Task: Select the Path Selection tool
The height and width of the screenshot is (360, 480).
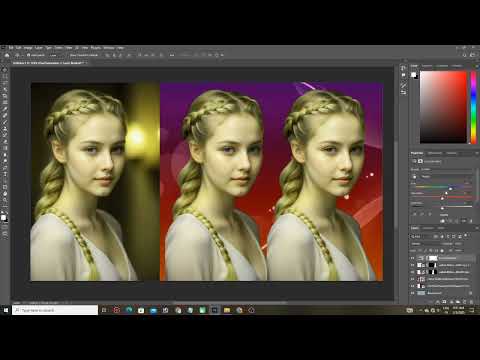Action: (x=5, y=180)
